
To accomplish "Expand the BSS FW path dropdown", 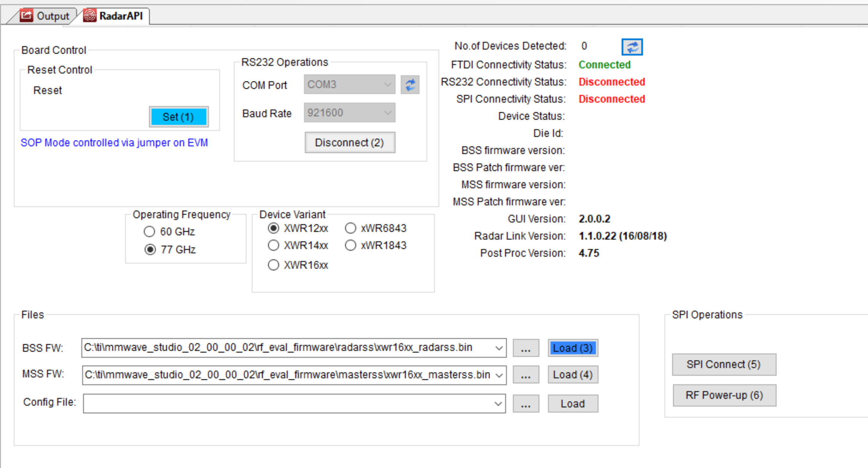I will 499,348.
